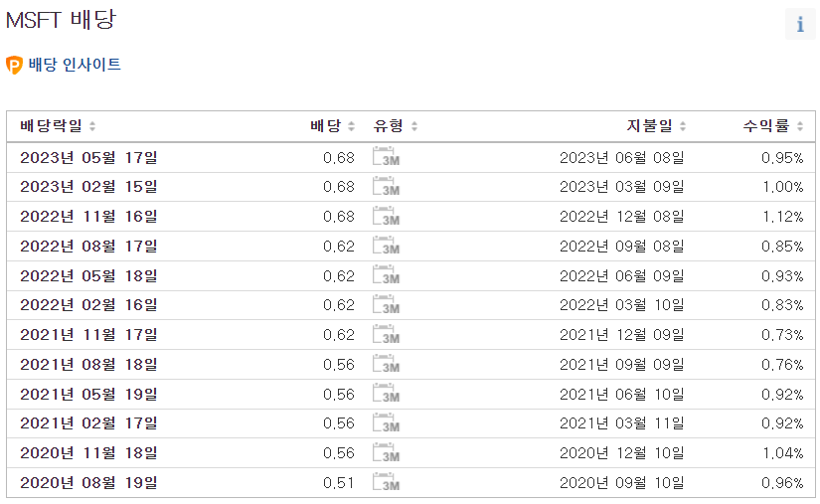Click payment date 2021년 12월 09일

(x=622, y=335)
